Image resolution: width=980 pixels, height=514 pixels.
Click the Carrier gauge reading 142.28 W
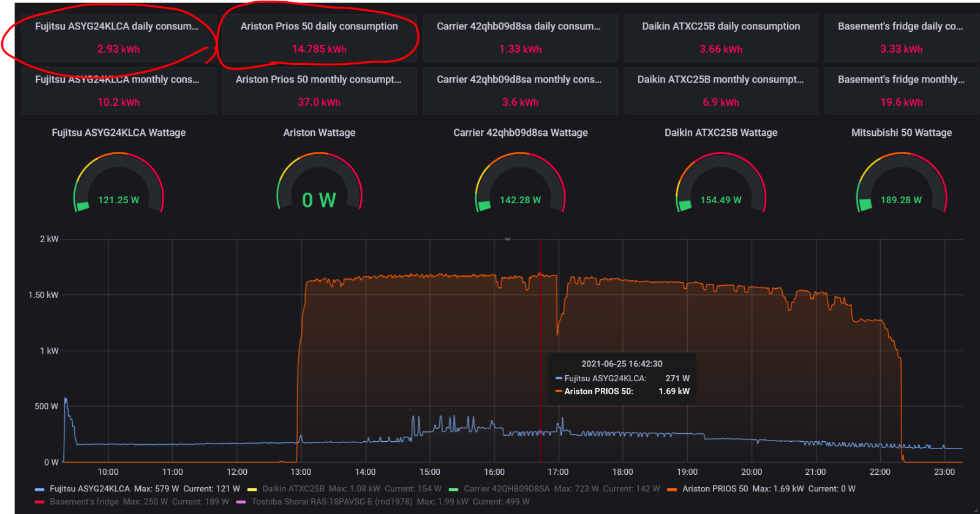coord(521,200)
